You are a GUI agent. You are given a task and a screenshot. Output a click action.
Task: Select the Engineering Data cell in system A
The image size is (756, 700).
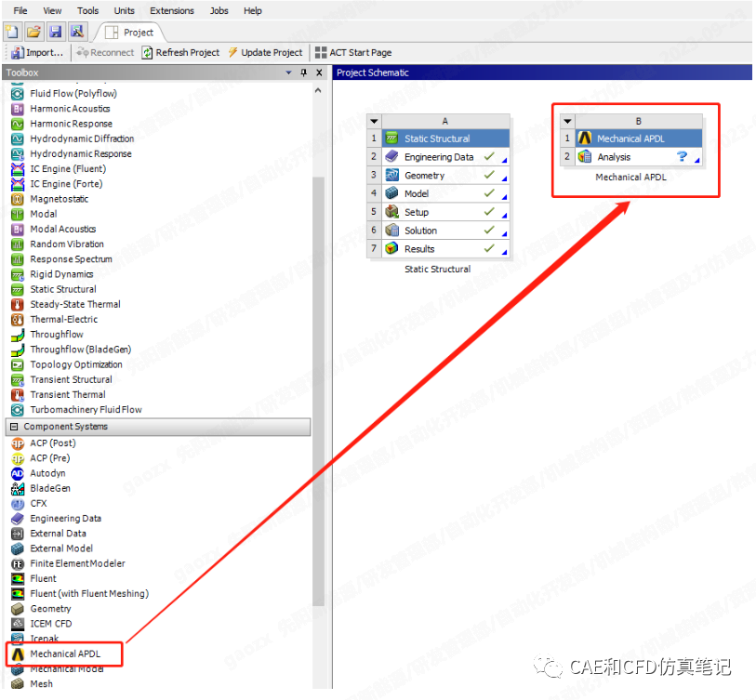(x=445, y=157)
